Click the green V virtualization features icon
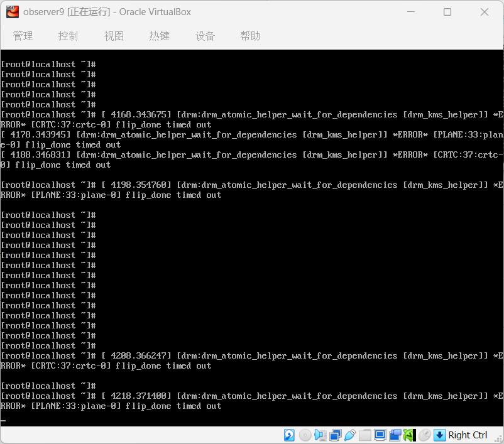 coord(410,435)
